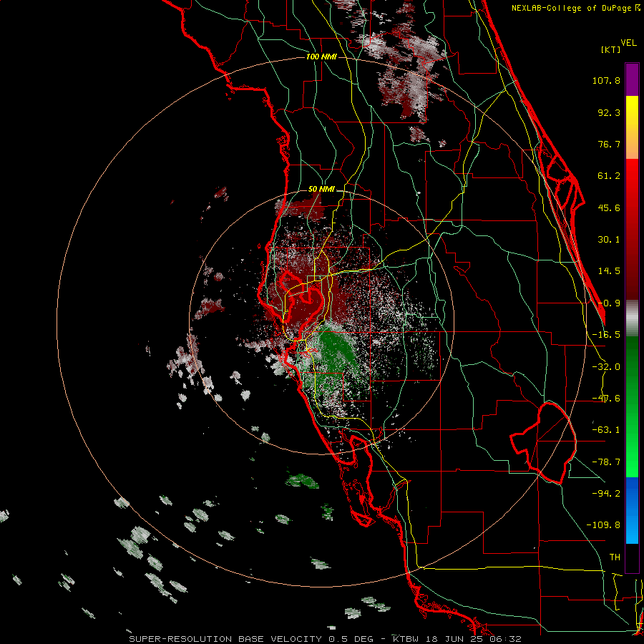
Task: Click the 61.2 scale value
Action: [x=609, y=176]
